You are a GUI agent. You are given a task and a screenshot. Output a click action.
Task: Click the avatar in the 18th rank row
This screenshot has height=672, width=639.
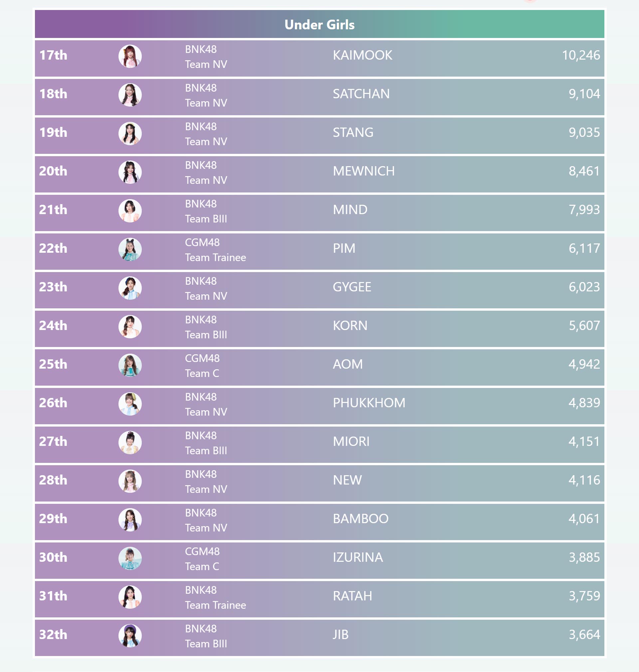coord(130,95)
